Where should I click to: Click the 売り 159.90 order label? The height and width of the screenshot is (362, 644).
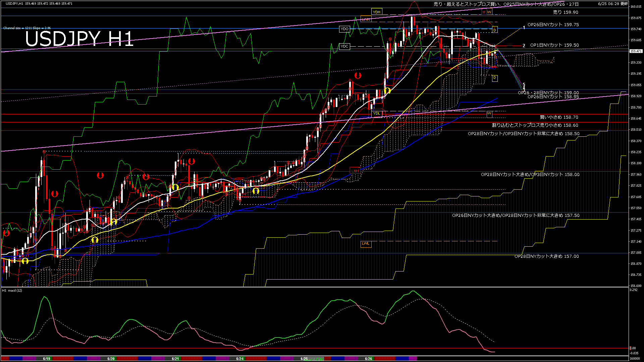click(566, 12)
